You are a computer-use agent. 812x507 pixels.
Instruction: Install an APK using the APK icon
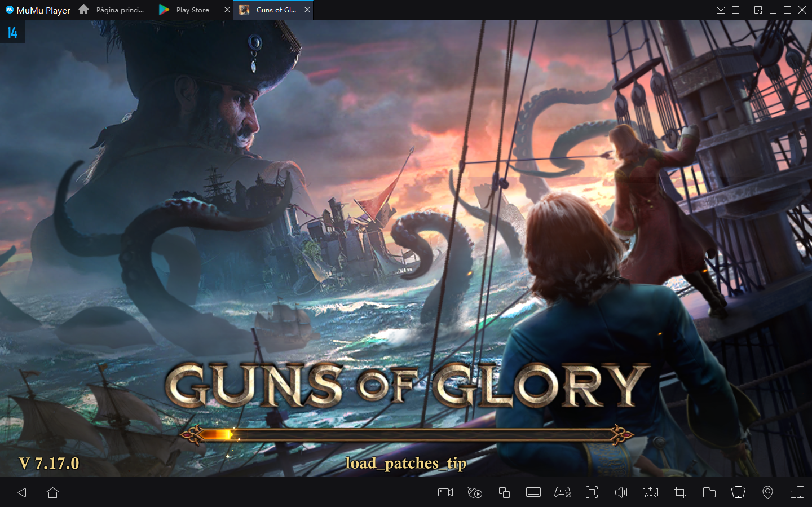[650, 492]
